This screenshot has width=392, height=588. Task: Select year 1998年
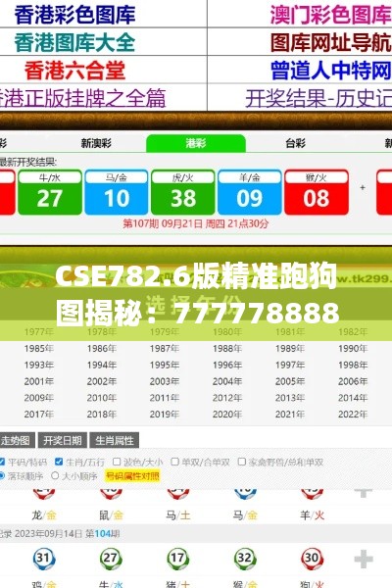(x=353, y=365)
